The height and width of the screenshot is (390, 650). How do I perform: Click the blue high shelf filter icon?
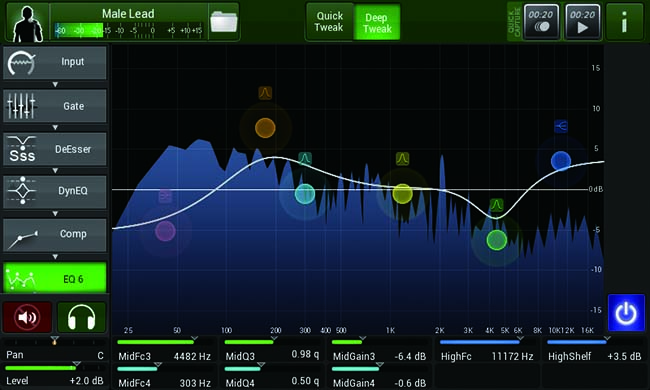click(561, 126)
